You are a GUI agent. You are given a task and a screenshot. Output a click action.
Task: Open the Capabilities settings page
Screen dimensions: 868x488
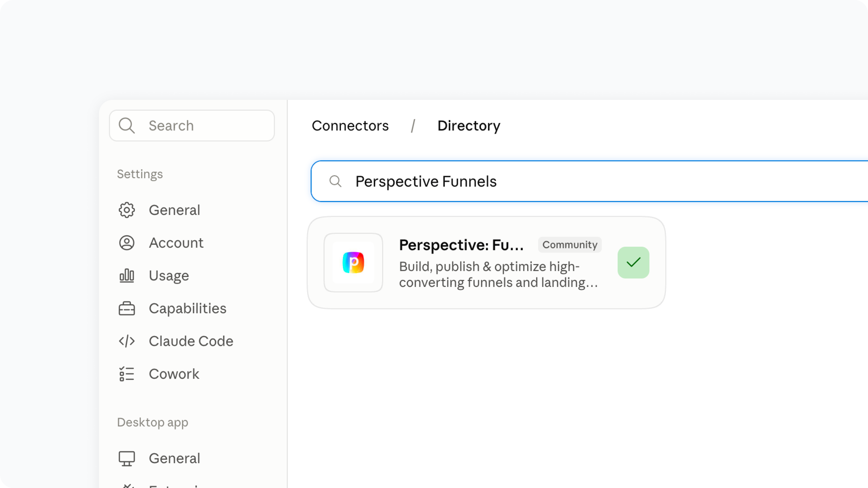188,308
